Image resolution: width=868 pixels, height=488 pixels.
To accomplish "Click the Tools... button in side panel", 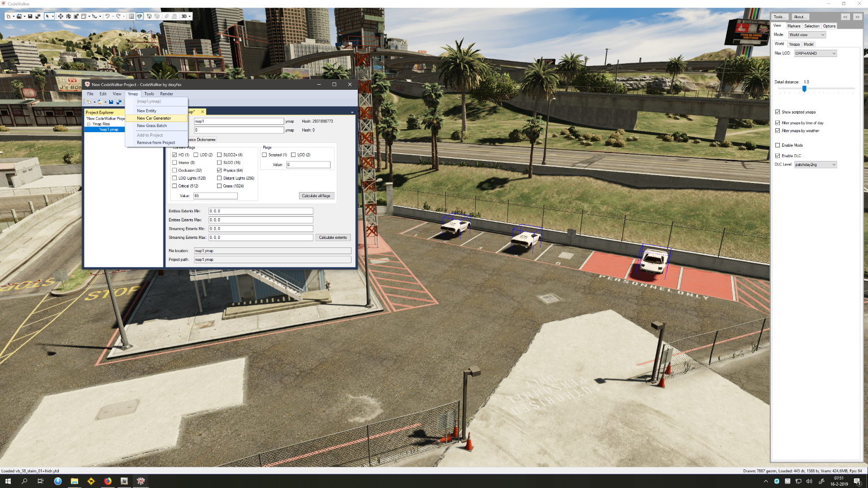I will tap(780, 17).
